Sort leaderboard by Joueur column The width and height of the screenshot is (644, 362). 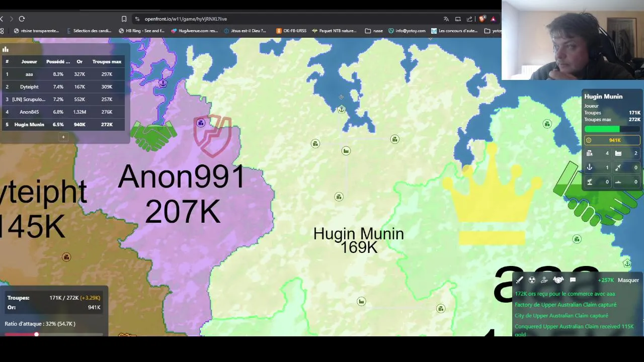29,61
